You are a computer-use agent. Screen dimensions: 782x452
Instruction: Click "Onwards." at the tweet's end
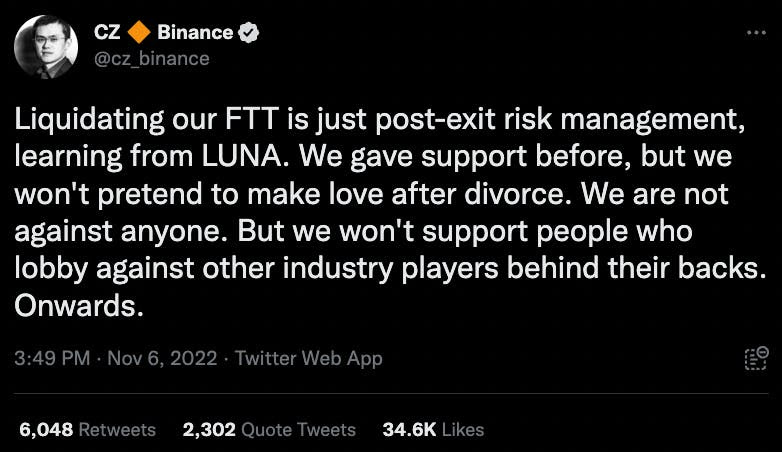point(79,305)
